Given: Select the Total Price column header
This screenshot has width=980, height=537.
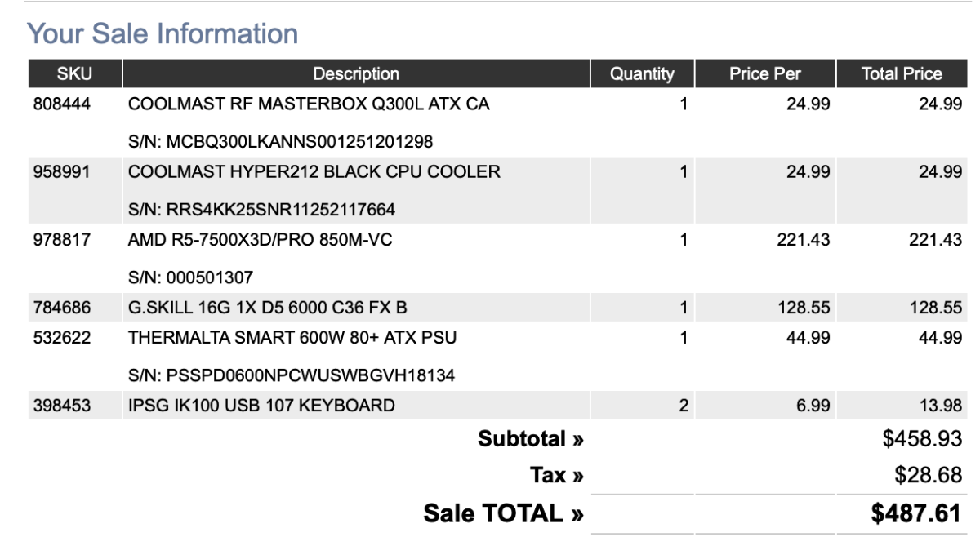Looking at the screenshot, I should coord(902,74).
